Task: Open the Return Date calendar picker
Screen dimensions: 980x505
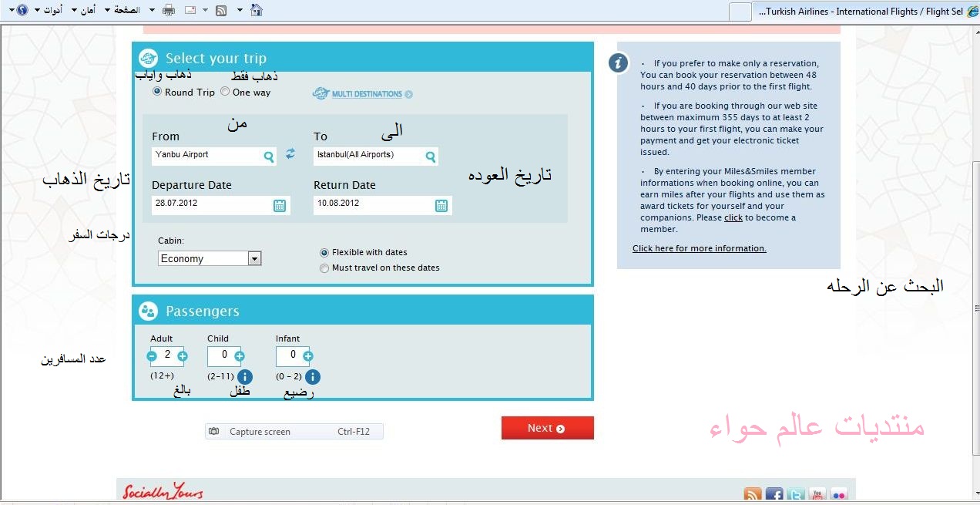Action: pos(441,205)
